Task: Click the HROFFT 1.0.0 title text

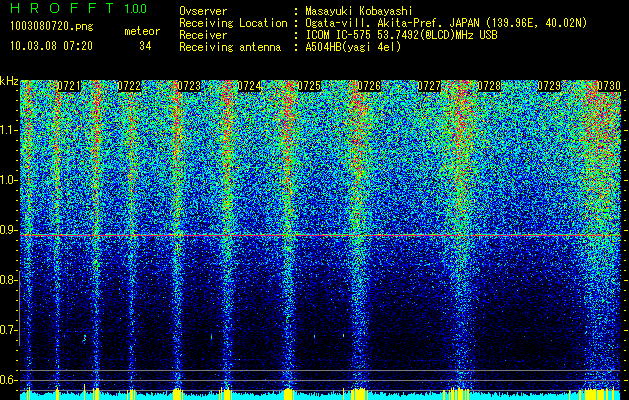Action: (x=79, y=8)
